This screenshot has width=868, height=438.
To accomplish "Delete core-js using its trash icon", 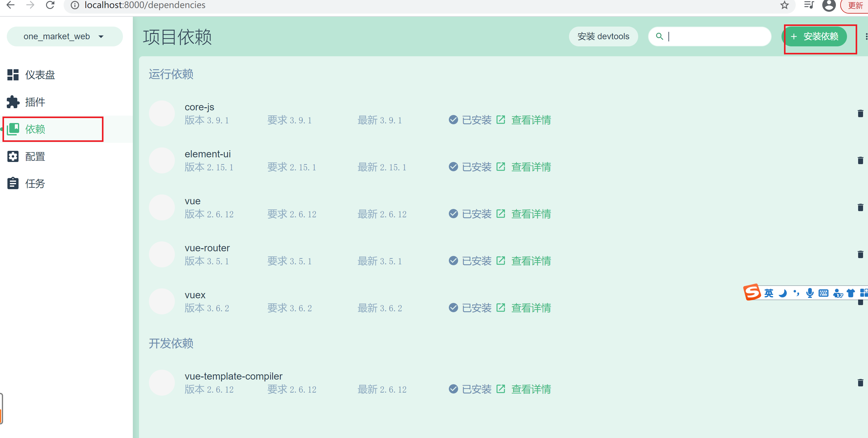I will coord(861,113).
